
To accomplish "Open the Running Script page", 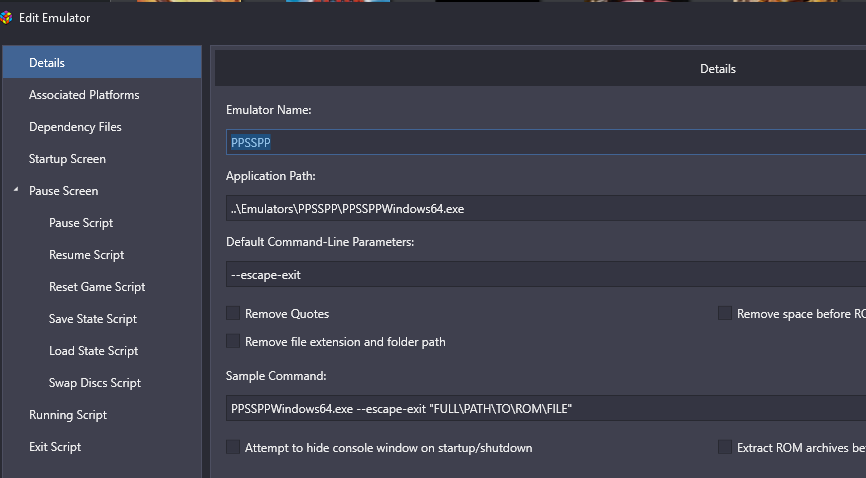I will (x=68, y=415).
